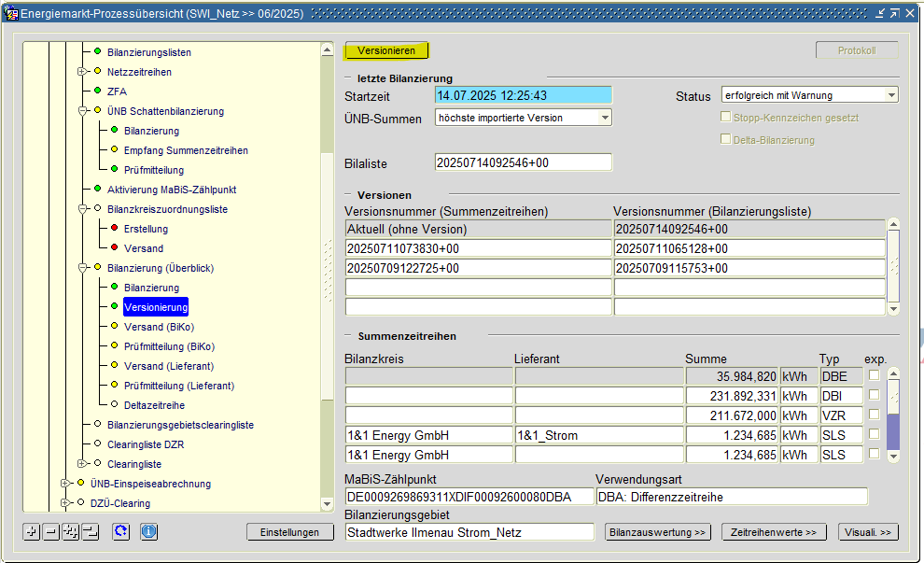Click the expand all nodes icon
The image size is (924, 563).
[70, 531]
